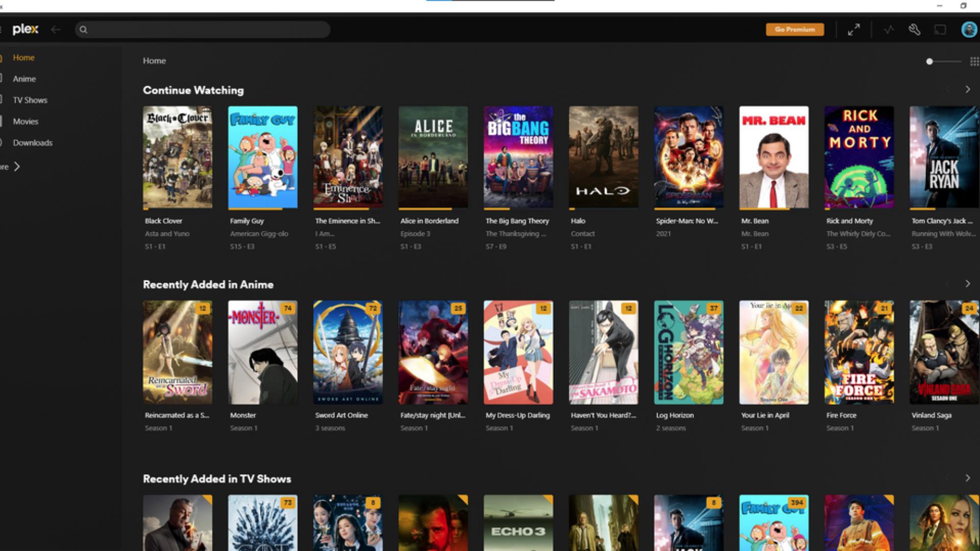
Task: Click the poster size slider handle
Action: 929,61
